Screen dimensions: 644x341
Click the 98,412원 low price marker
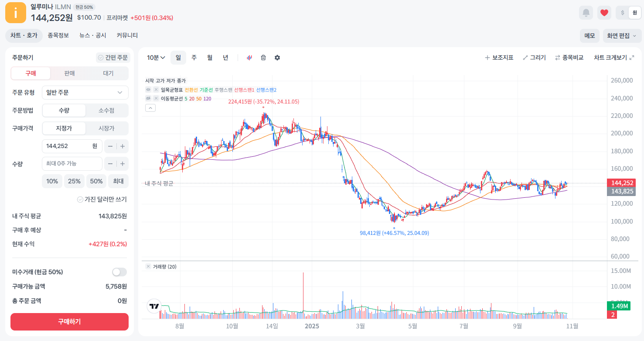[x=394, y=233]
